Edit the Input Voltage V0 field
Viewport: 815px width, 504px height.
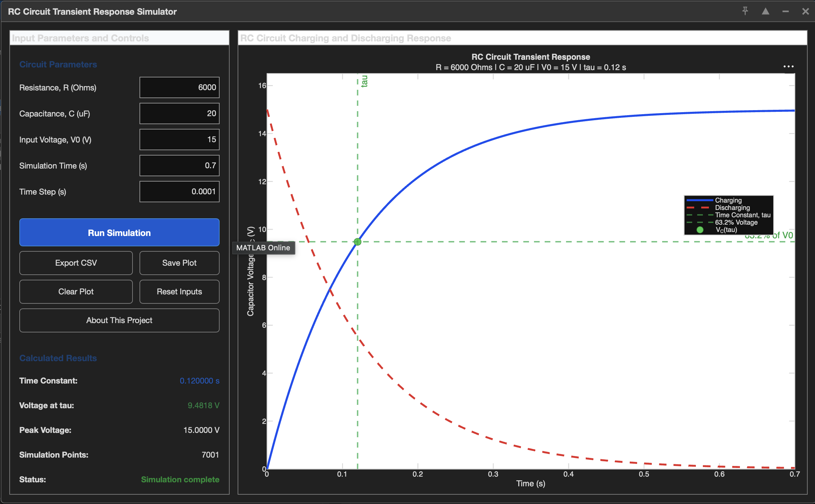[179, 140]
